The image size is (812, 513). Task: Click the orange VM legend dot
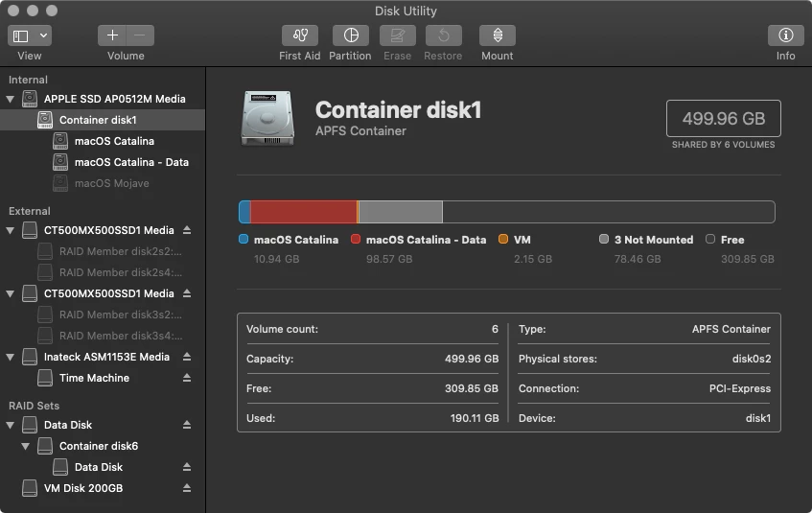pyautogui.click(x=503, y=239)
